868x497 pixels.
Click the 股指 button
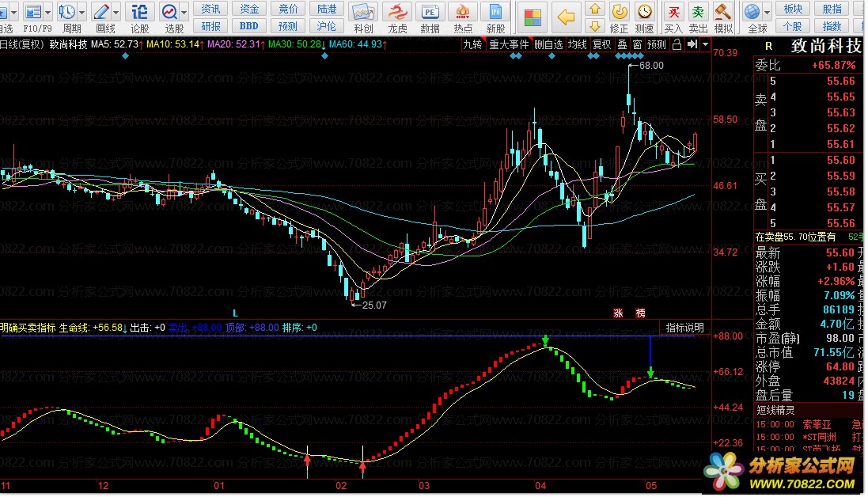click(832, 9)
